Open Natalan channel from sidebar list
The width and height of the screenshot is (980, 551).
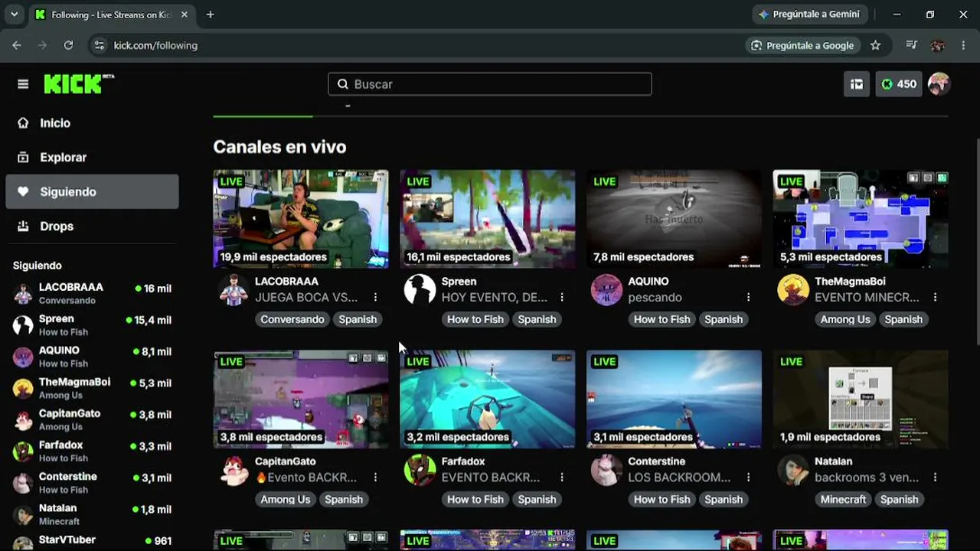coord(92,514)
